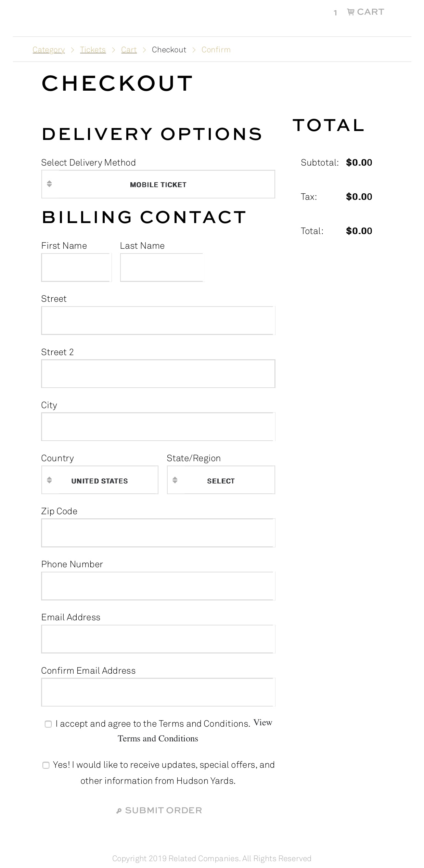Click the up-down arrows on State/Region selector
This screenshot has width=424, height=868.
(x=175, y=480)
